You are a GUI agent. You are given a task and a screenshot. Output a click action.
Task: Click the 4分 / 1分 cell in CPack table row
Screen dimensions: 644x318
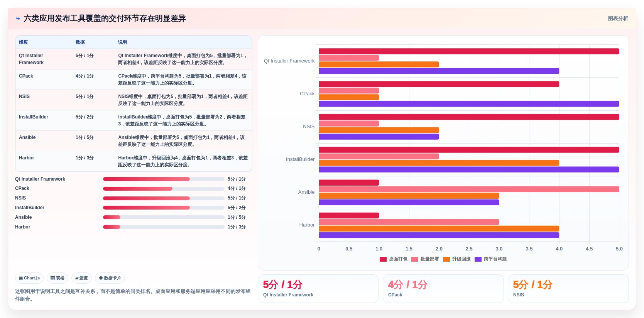(x=85, y=76)
